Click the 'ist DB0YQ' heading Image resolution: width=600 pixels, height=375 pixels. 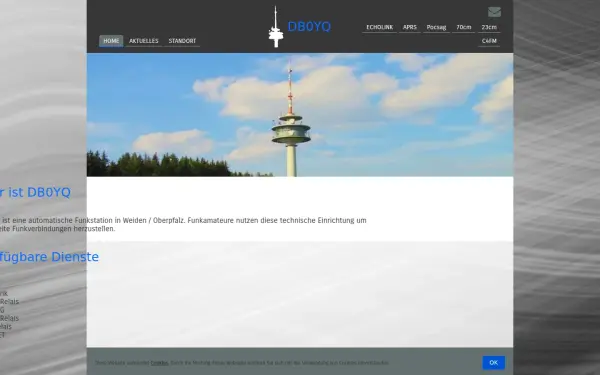[39, 192]
